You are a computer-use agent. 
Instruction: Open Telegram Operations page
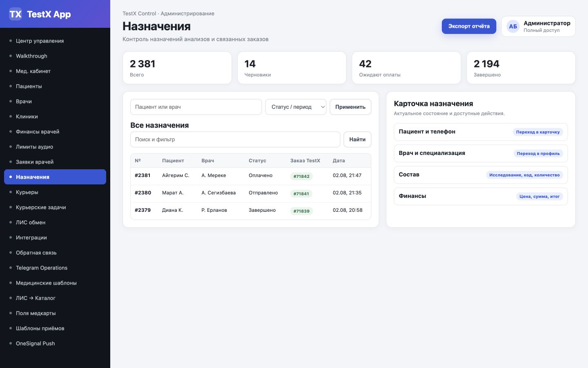coord(55,268)
